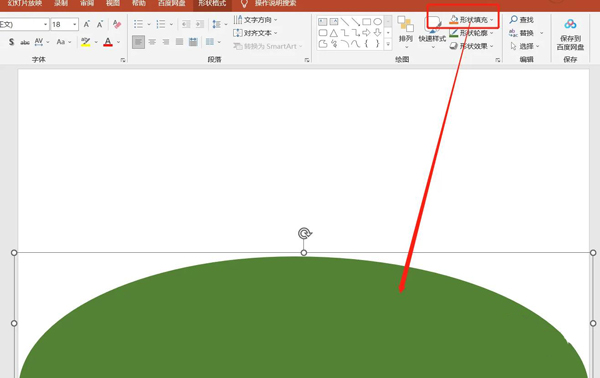Toggle align right paragraph button
The height and width of the screenshot is (378, 600).
click(166, 42)
